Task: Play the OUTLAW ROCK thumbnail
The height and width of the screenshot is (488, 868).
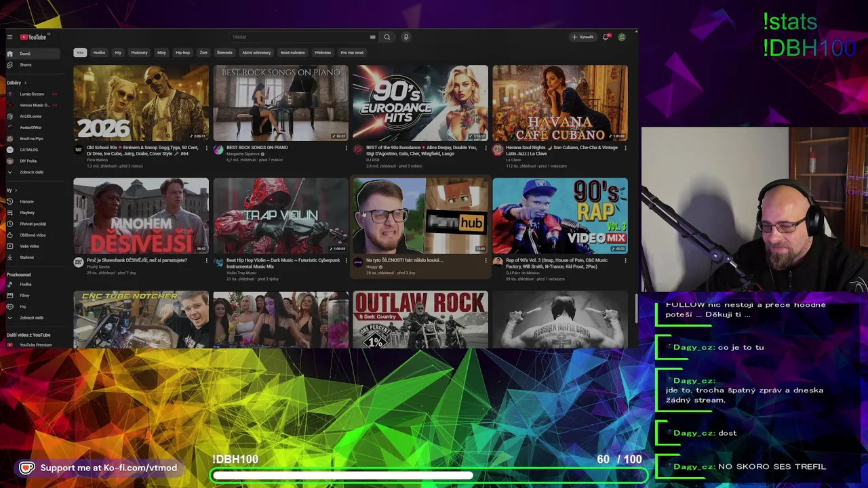Action: point(420,320)
